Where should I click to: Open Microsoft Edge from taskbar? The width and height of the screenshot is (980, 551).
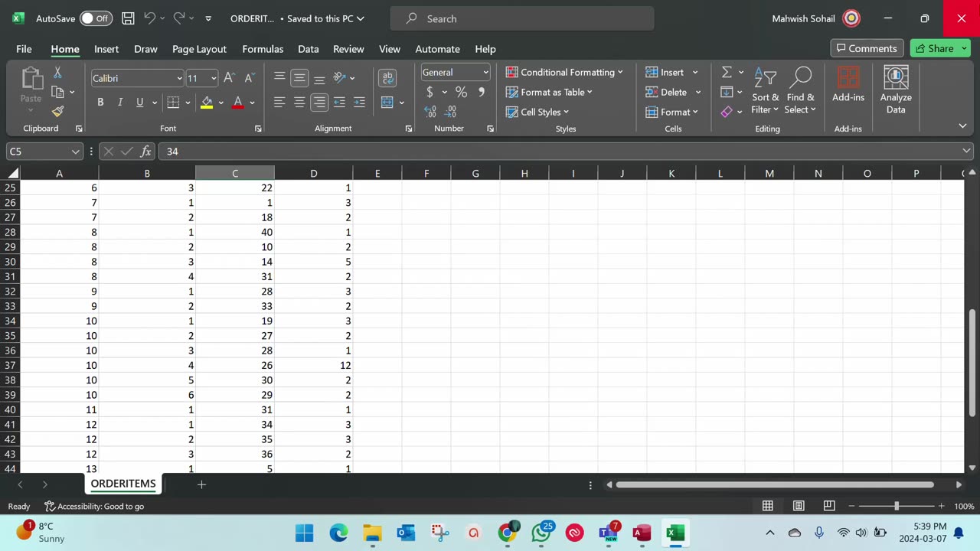coord(338,533)
